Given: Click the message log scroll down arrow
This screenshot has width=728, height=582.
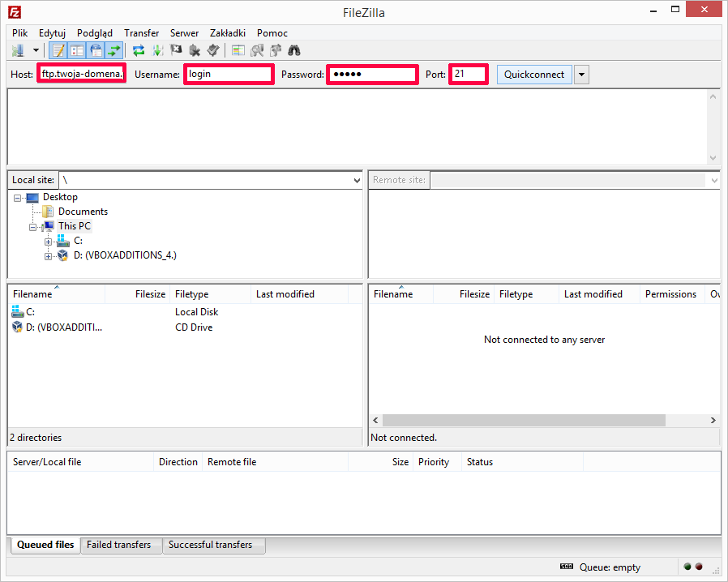Looking at the screenshot, I should point(713,158).
